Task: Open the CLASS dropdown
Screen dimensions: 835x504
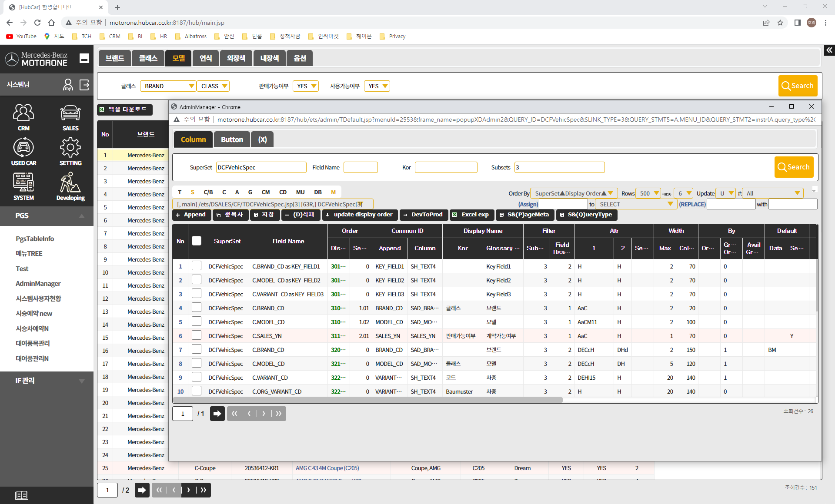Action: pyautogui.click(x=213, y=86)
